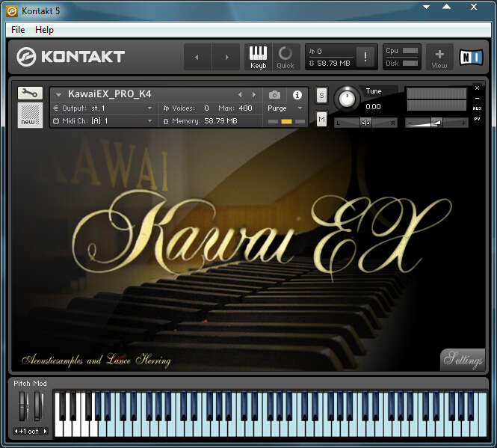
Task: Open the Help menu
Action: click(44, 30)
